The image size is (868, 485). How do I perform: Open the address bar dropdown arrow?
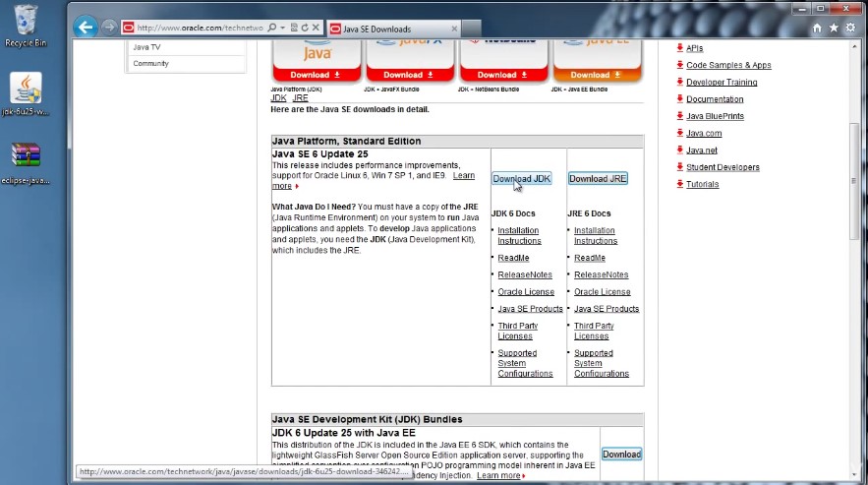[x=282, y=28]
